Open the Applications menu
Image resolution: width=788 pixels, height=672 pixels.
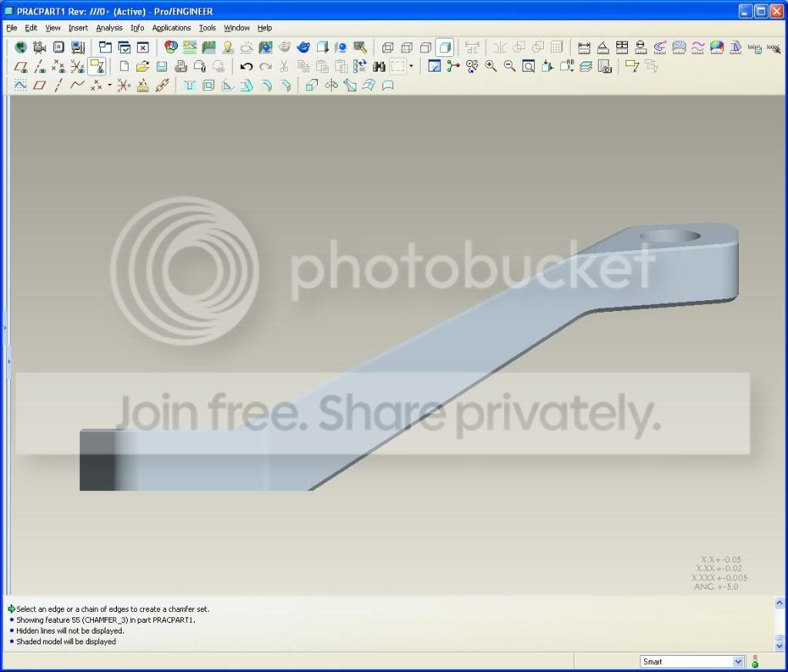(x=172, y=28)
